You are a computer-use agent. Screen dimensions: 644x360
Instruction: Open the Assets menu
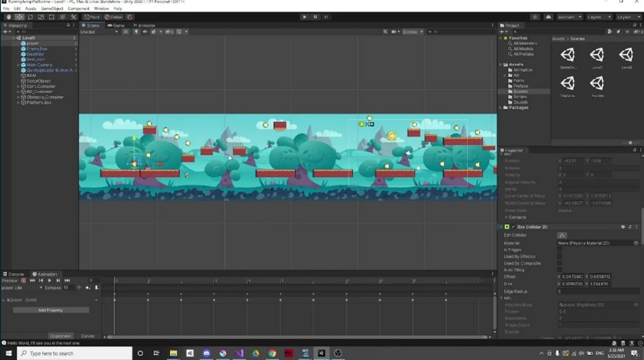[31, 8]
